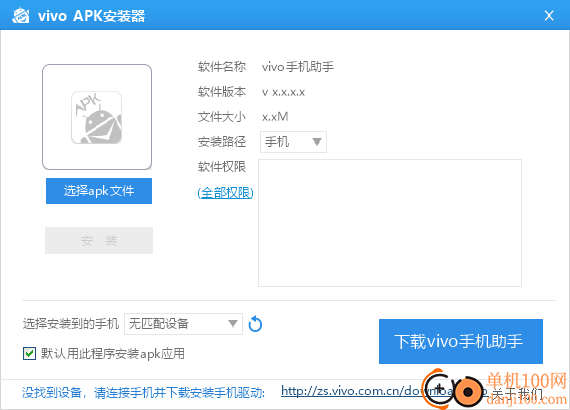The image size is (570, 410).
Task: Click the disabled 安装 button
Action: click(x=99, y=240)
